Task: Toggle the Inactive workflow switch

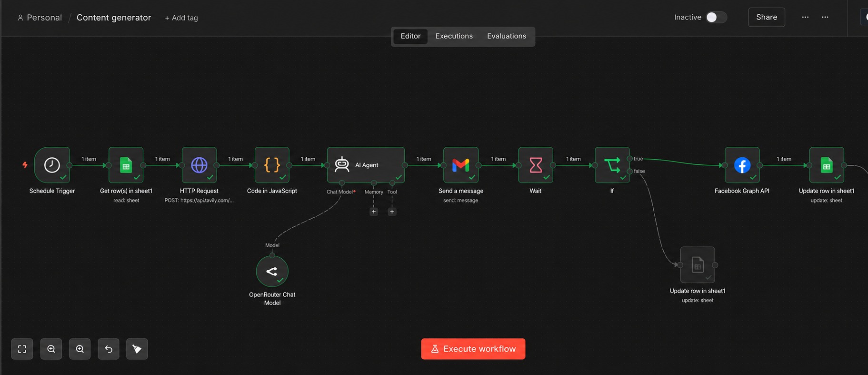Action: 716,17
